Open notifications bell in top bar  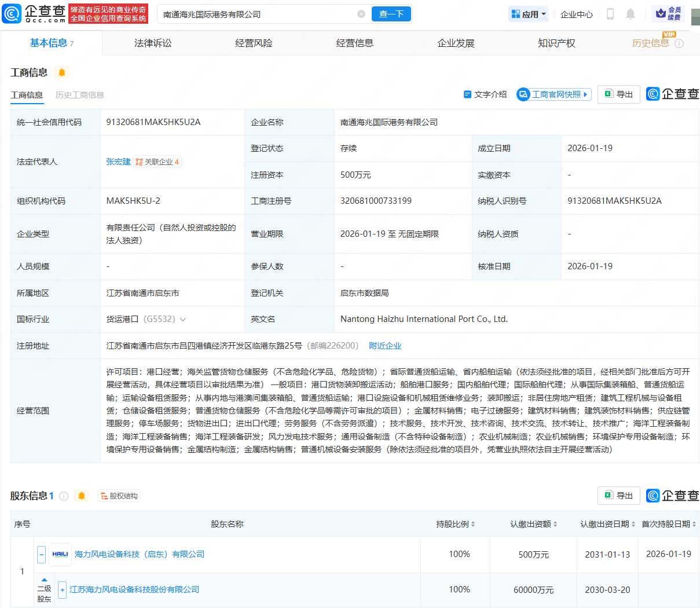click(x=631, y=14)
